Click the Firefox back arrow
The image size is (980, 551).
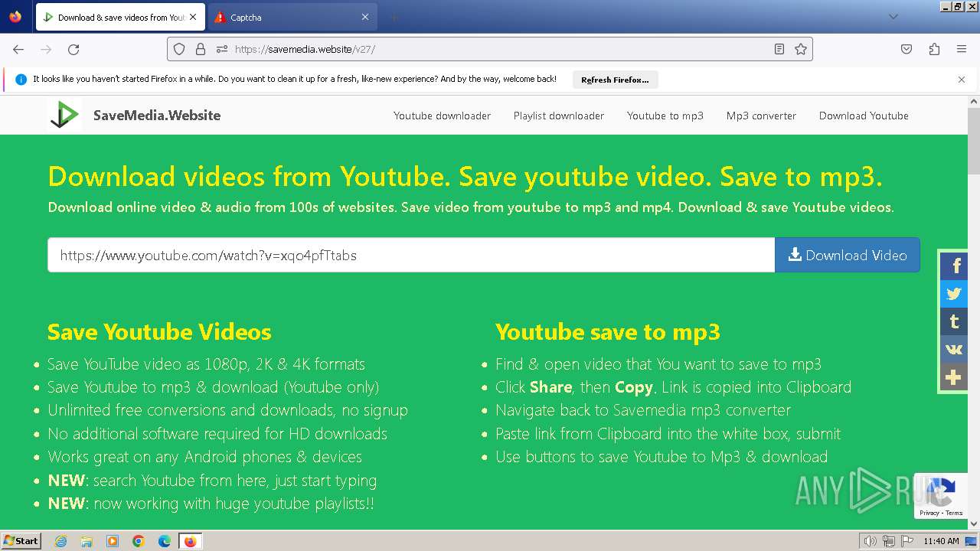(18, 49)
